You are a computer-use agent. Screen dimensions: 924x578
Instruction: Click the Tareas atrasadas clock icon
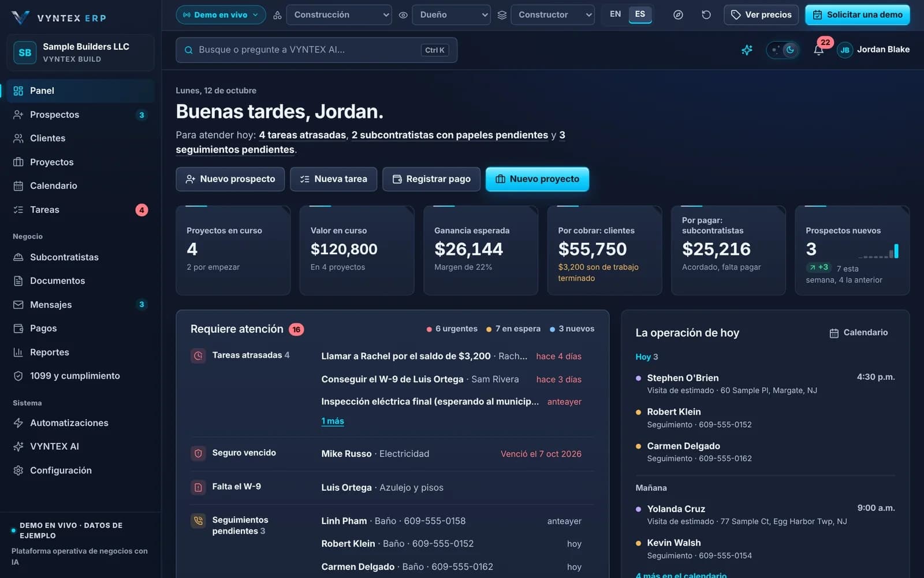click(198, 355)
